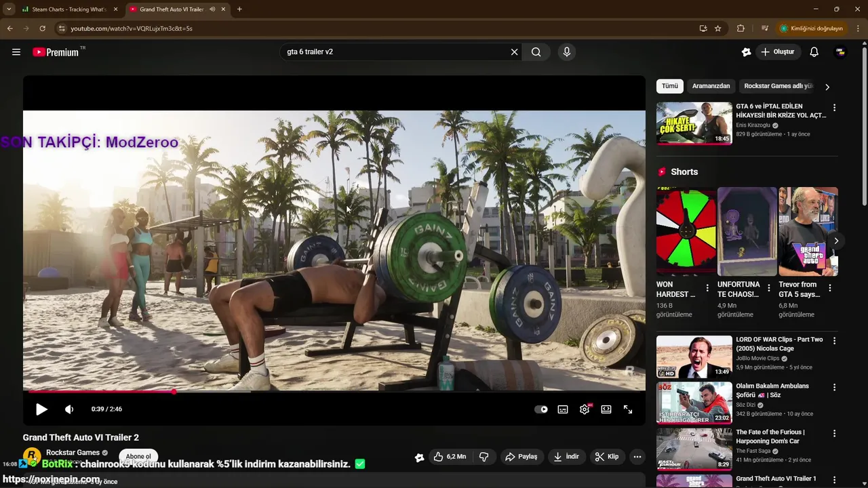
Task: Mute the video volume
Action: [x=69, y=409]
